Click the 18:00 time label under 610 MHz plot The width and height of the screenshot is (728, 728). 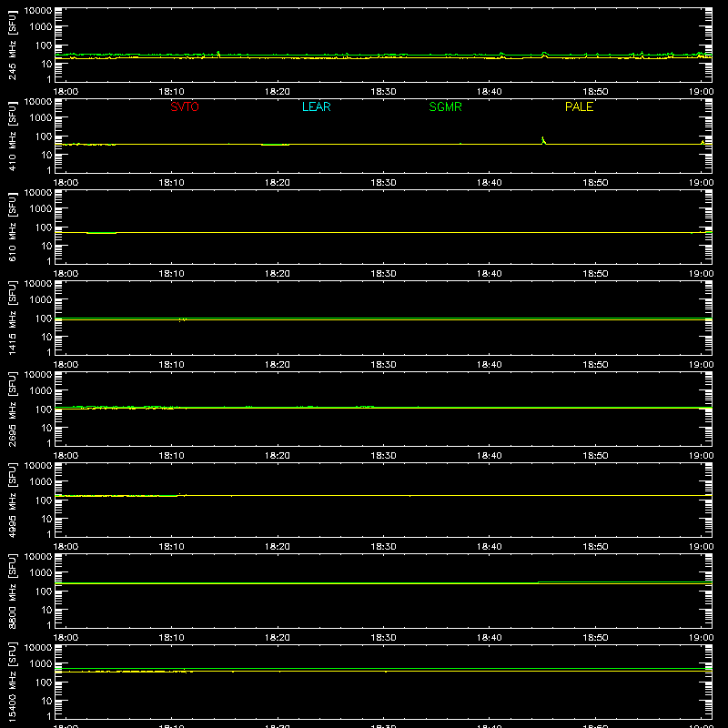[x=66, y=274]
